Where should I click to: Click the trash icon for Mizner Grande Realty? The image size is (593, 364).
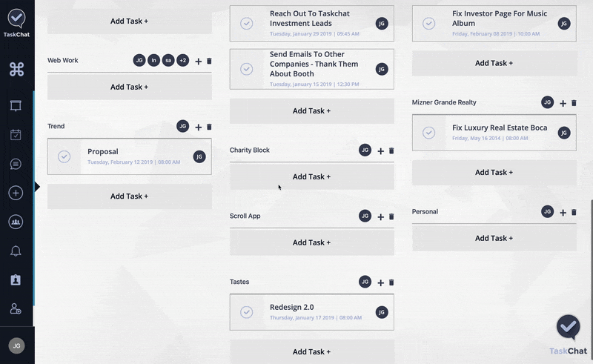coord(574,103)
